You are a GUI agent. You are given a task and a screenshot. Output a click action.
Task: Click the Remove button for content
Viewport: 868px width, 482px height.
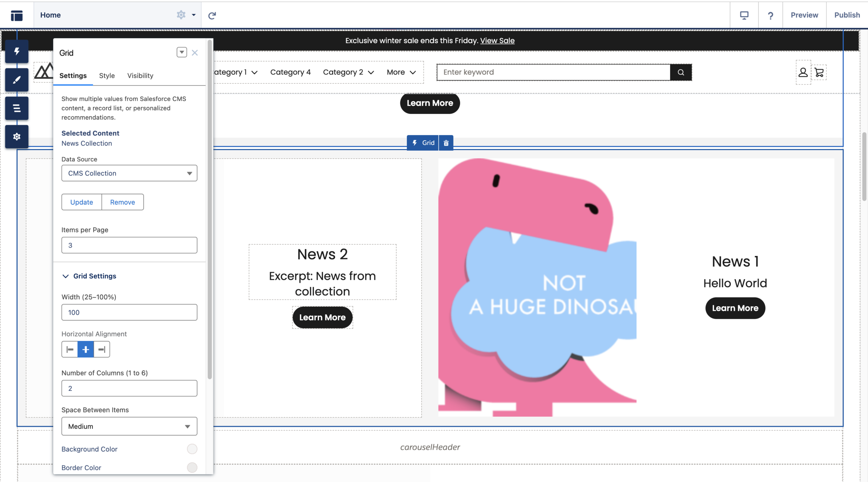[x=122, y=202]
